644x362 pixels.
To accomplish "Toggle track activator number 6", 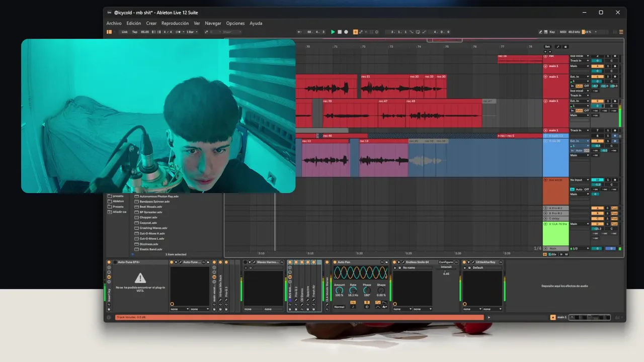I will [597, 101].
